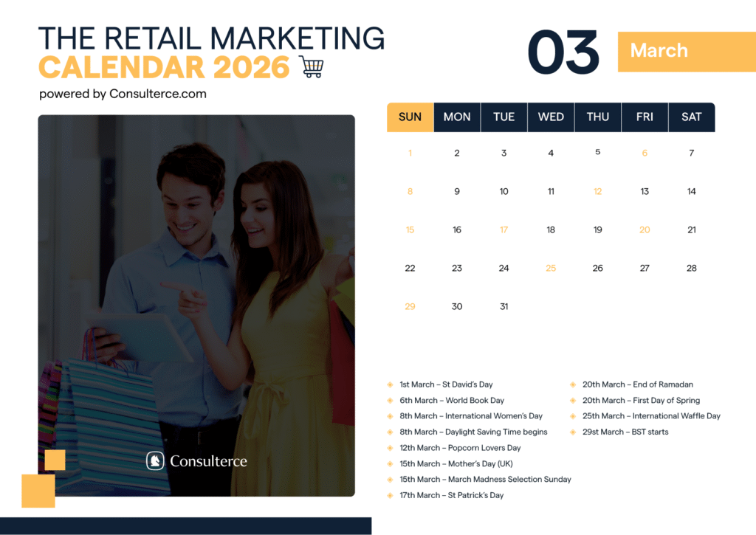Click the shopping cart icon in the title

tap(312, 66)
